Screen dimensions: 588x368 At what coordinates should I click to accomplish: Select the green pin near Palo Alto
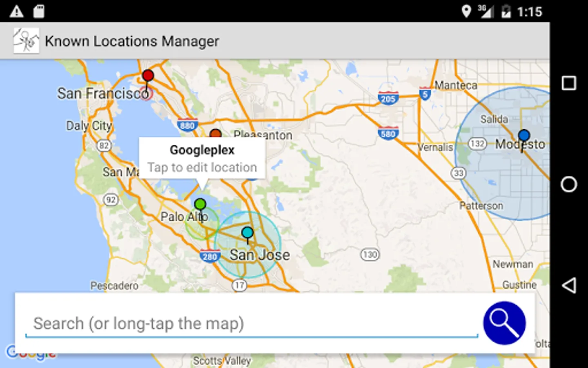tap(200, 204)
